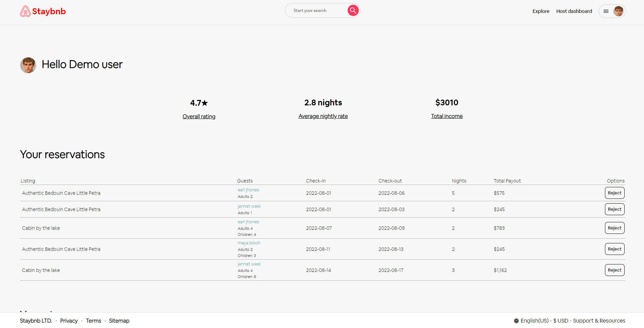This screenshot has width=644, height=328.
Task: Open the English(US) language selector
Action: pyautogui.click(x=535, y=320)
